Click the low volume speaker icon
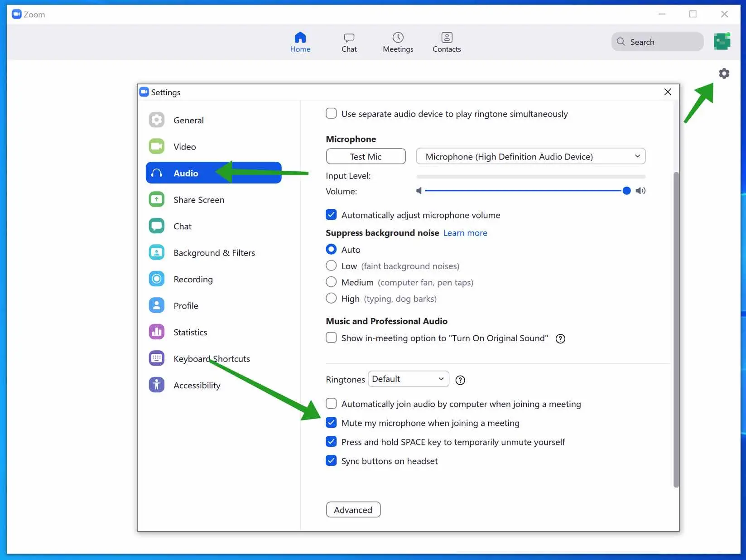The image size is (746, 560). coord(419,191)
